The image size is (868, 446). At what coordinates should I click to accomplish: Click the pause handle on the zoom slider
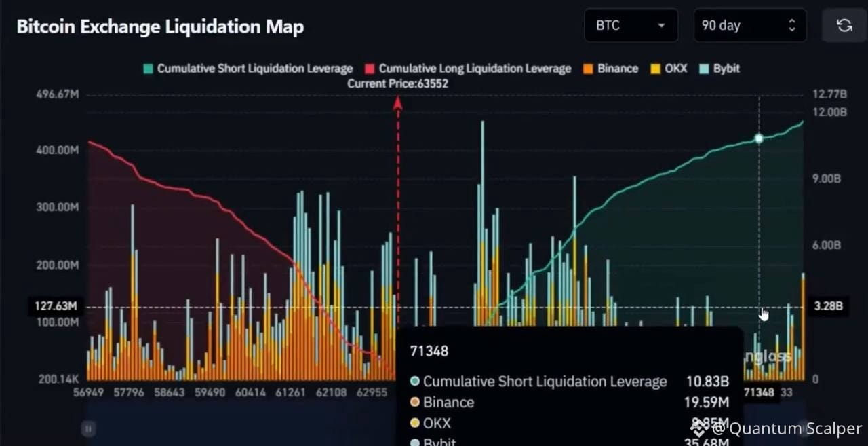(x=88, y=428)
